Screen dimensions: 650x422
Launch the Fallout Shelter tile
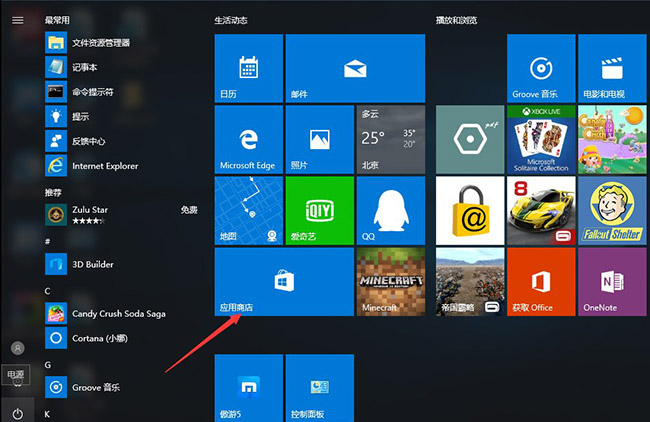pyautogui.click(x=612, y=211)
